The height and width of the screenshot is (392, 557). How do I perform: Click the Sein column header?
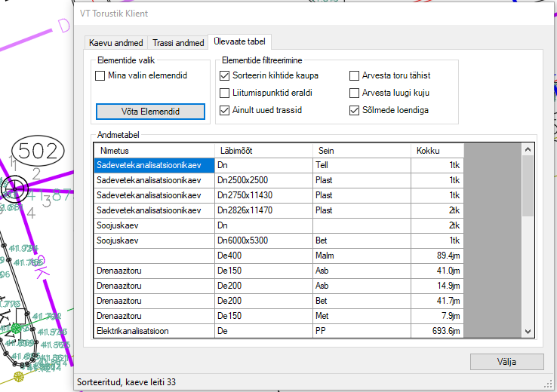tap(362, 151)
